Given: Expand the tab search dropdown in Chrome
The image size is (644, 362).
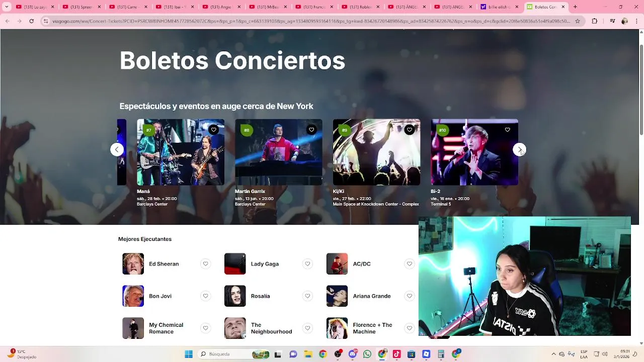Looking at the screenshot, I should [6, 7].
